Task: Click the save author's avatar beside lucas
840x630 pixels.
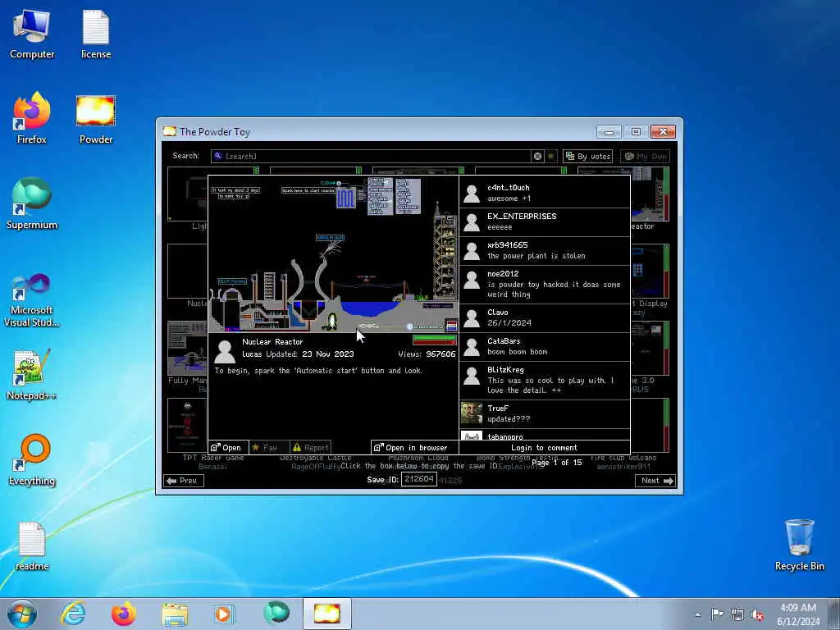Action: (x=225, y=351)
